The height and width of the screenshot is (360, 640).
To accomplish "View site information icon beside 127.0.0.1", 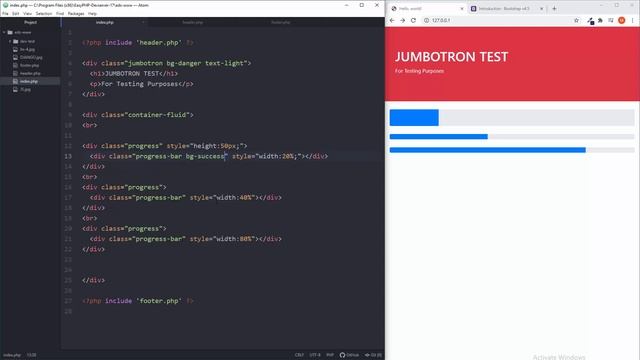I will click(426, 20).
